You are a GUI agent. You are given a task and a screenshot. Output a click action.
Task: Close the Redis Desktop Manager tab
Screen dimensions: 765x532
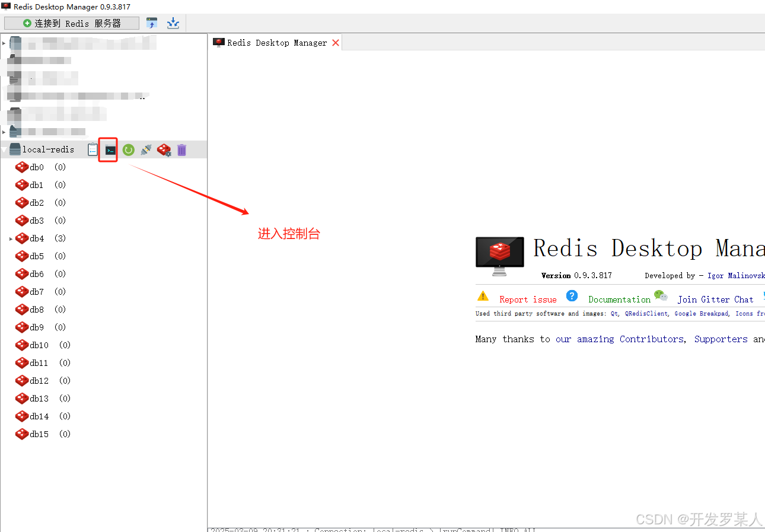point(336,42)
